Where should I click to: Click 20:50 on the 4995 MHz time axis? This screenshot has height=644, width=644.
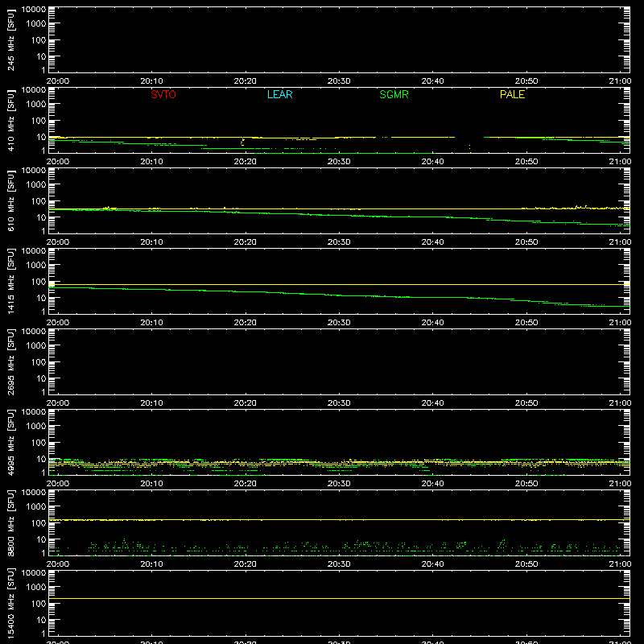[x=526, y=484]
